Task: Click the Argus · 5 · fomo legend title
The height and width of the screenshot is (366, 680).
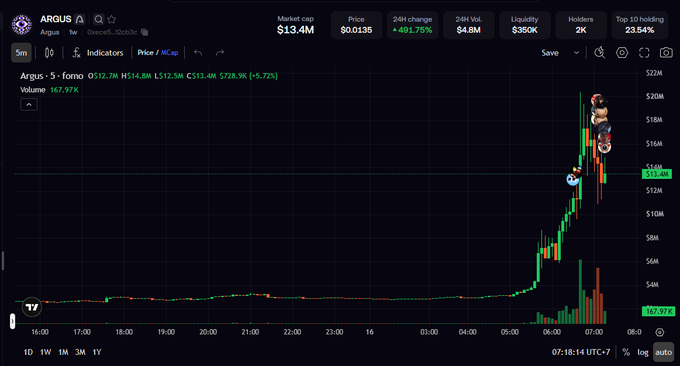Action: pos(52,76)
